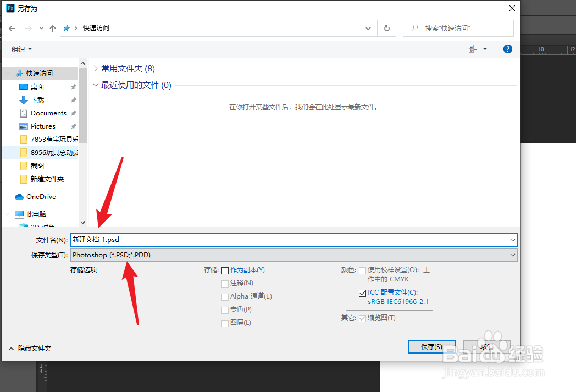Viewport: 576px width, 392px height.
Task: Open 新建文件夹 in sidebar
Action: (x=47, y=179)
